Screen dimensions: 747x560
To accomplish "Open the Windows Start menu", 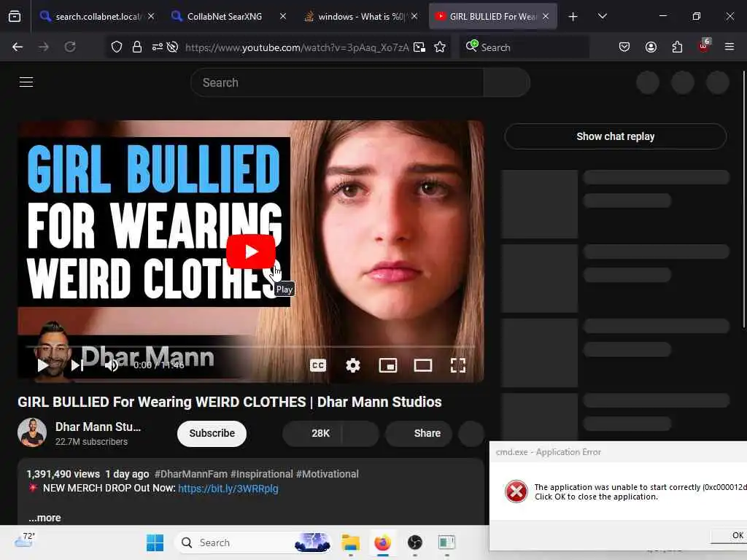I will (x=155, y=542).
